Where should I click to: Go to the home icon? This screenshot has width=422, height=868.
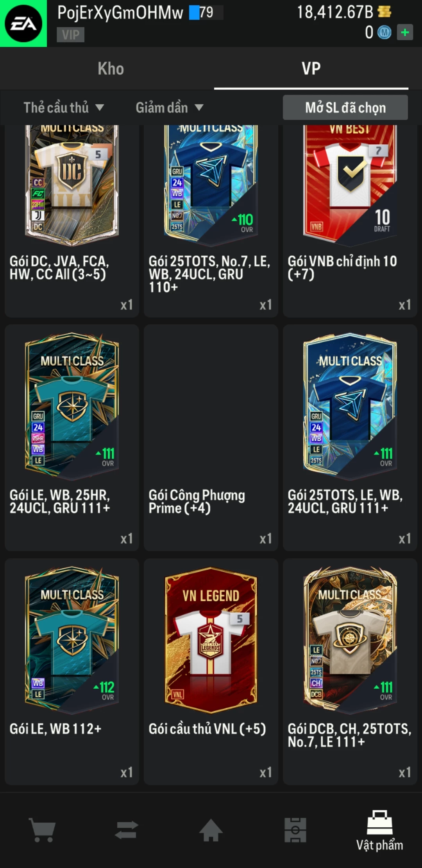tap(211, 830)
